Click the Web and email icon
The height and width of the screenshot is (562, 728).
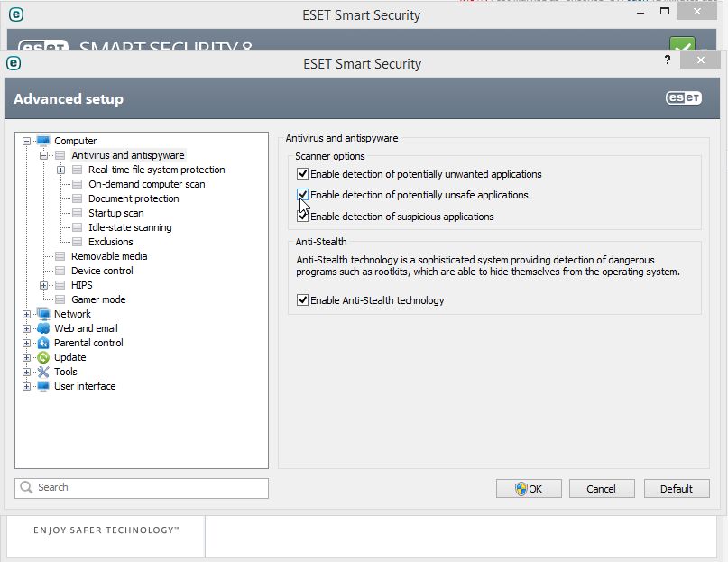(x=43, y=328)
